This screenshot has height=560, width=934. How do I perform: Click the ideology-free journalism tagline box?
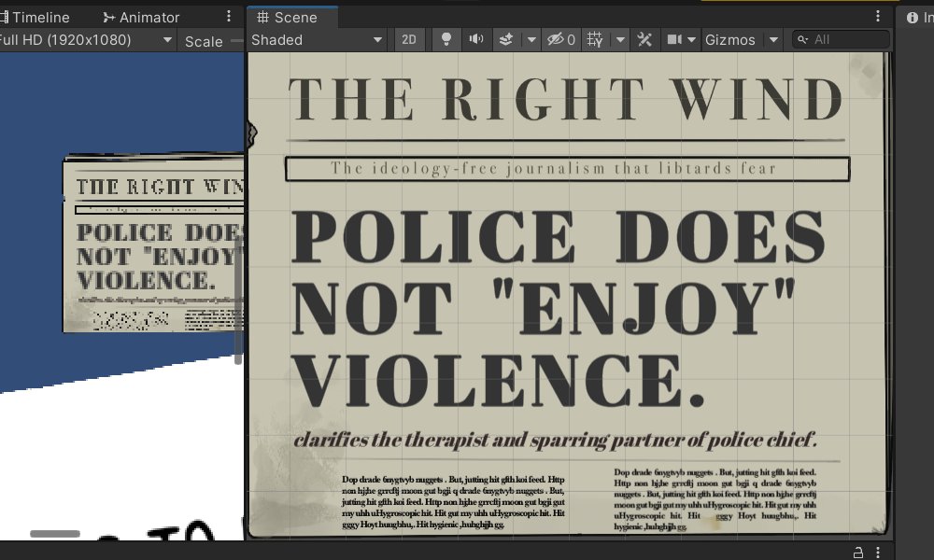(567, 169)
